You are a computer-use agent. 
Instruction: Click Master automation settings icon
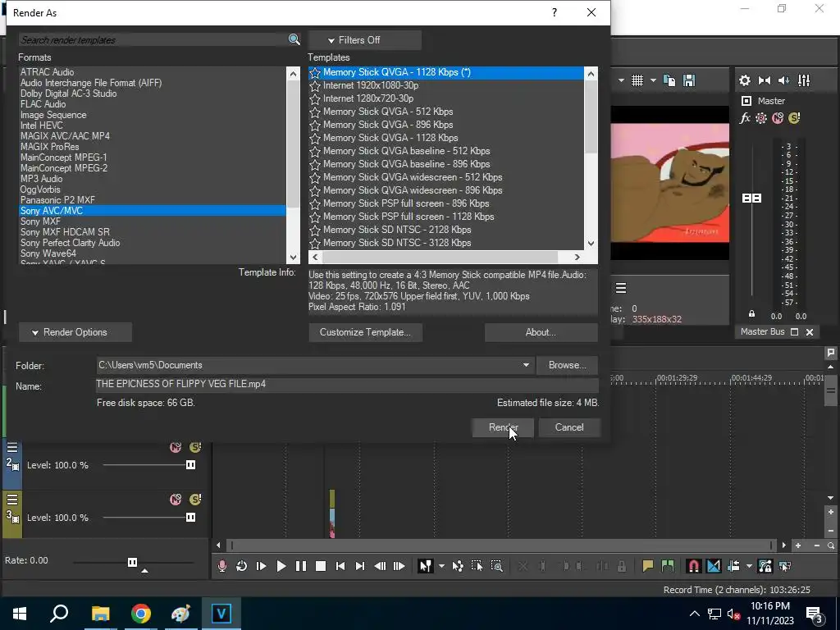point(761,118)
